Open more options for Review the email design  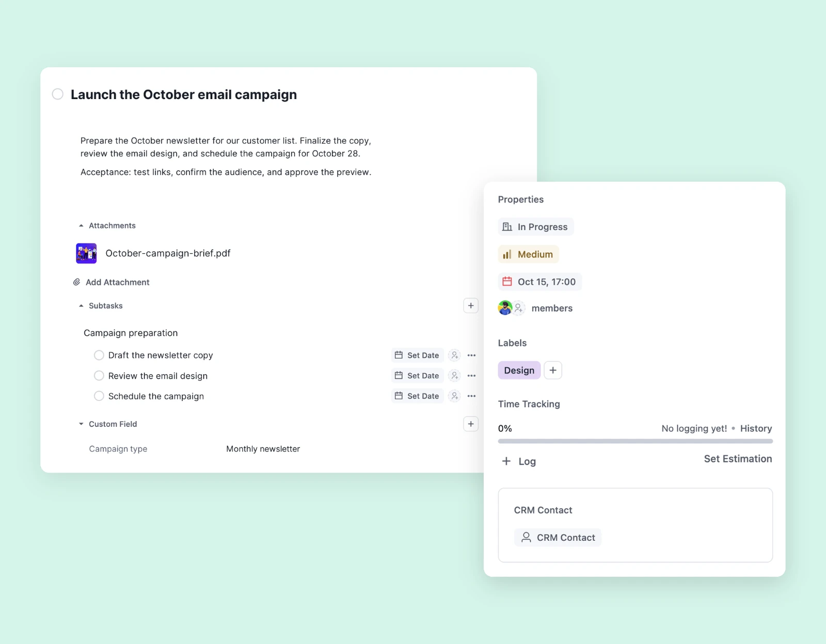point(471,376)
